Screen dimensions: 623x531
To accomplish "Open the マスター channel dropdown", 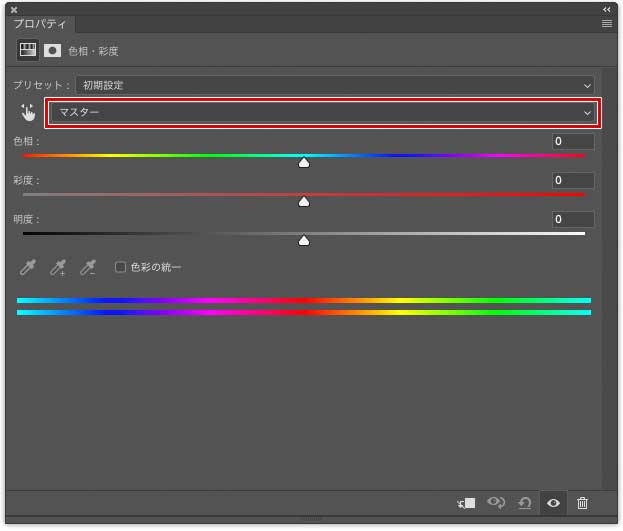I will click(x=323, y=113).
